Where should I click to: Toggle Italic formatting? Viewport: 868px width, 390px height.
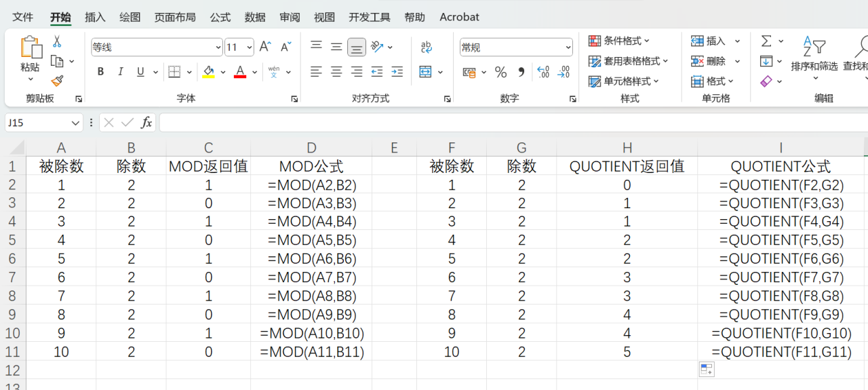point(121,71)
